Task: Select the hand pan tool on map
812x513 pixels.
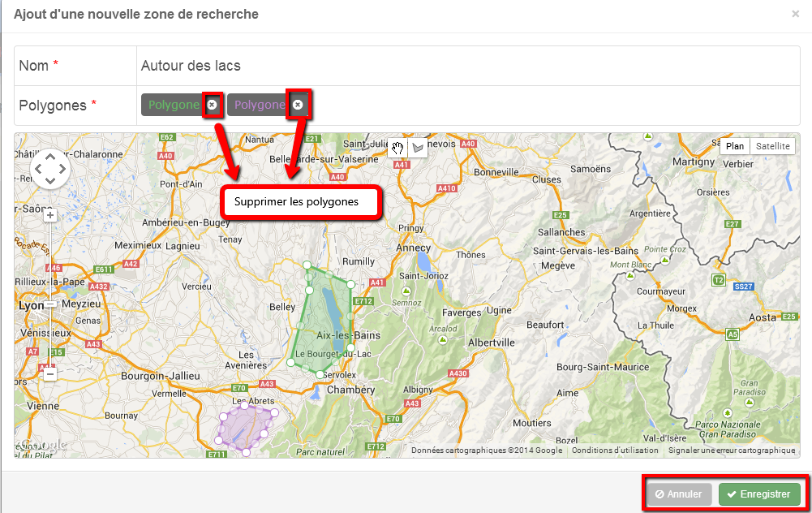Action: coord(397,149)
